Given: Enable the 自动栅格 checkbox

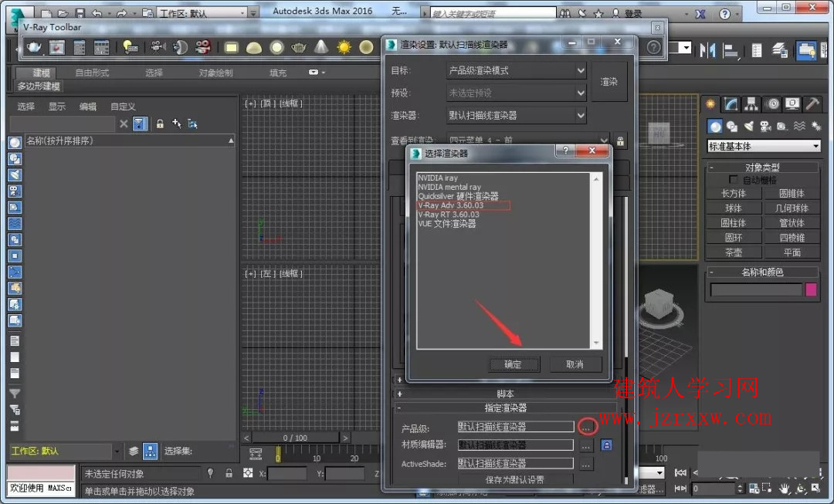Looking at the screenshot, I should [733, 180].
